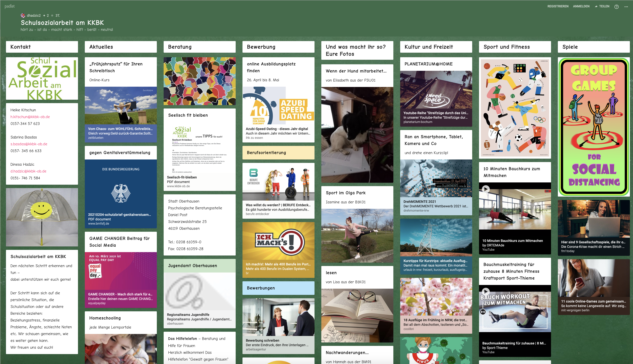The width and height of the screenshot is (633, 364).
Task: Open the 18 Ausflüge im Frühling card
Action: pos(436,306)
